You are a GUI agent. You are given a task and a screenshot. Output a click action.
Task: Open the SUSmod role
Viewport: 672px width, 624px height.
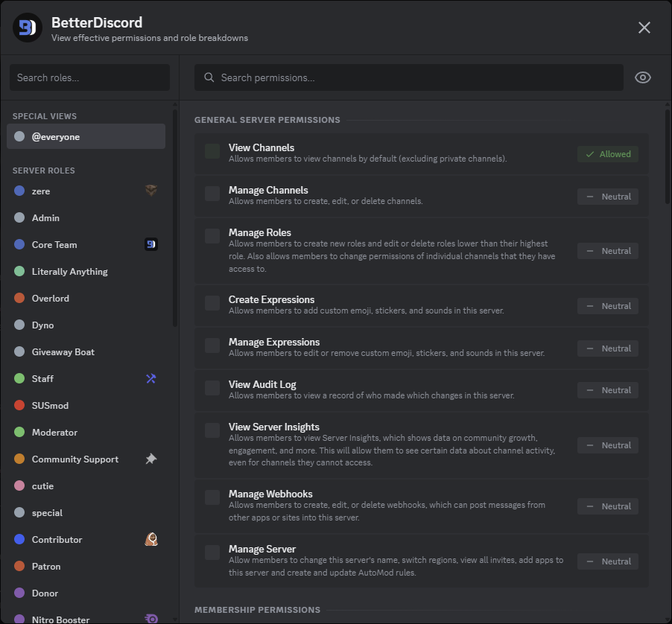tap(86, 406)
